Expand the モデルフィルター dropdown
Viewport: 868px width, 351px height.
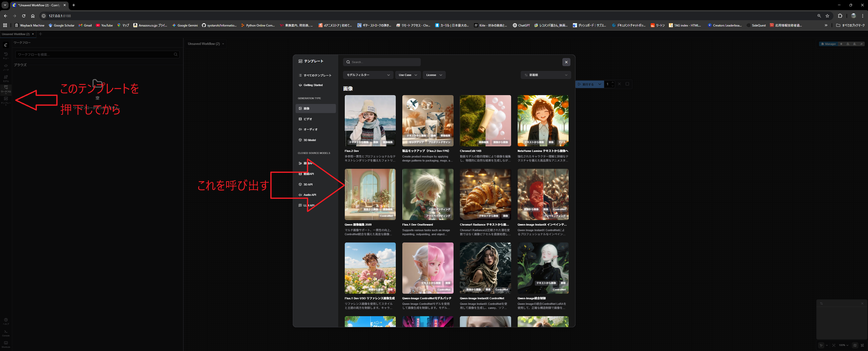click(368, 75)
